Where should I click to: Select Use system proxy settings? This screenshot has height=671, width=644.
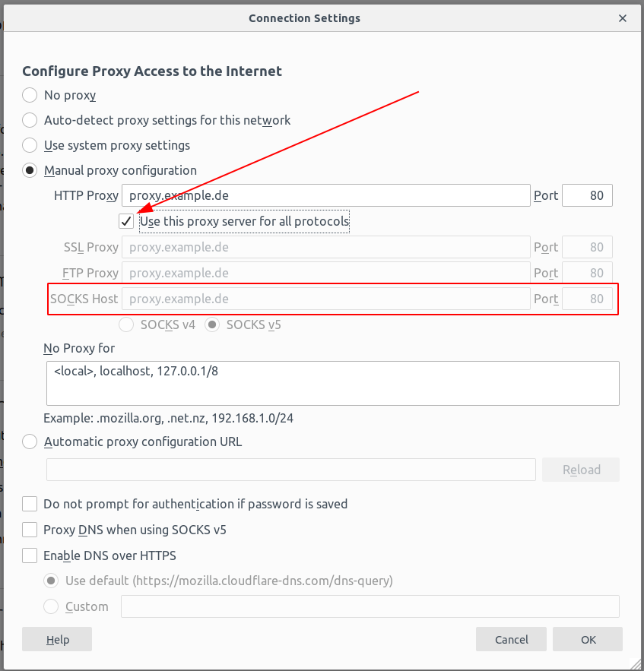(29, 145)
